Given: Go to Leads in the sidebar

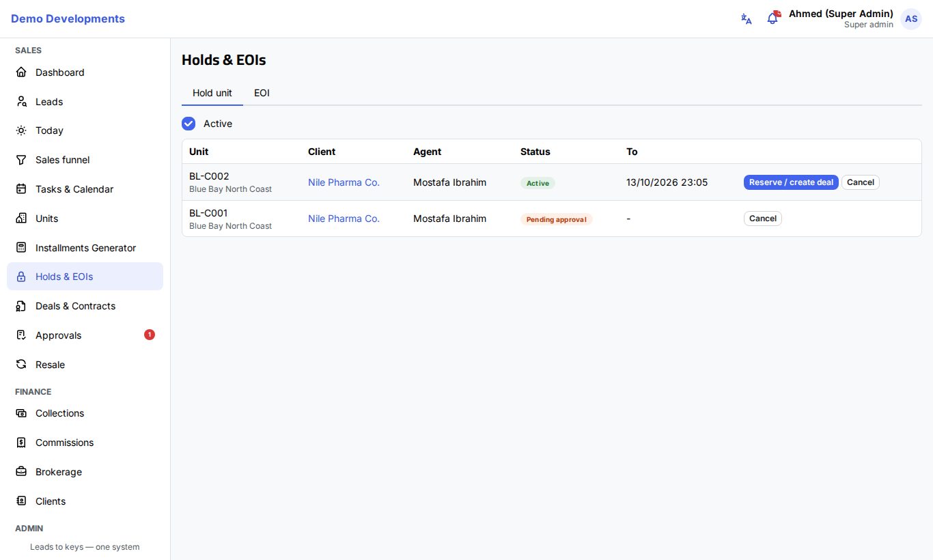Looking at the screenshot, I should pyautogui.click(x=85, y=102).
